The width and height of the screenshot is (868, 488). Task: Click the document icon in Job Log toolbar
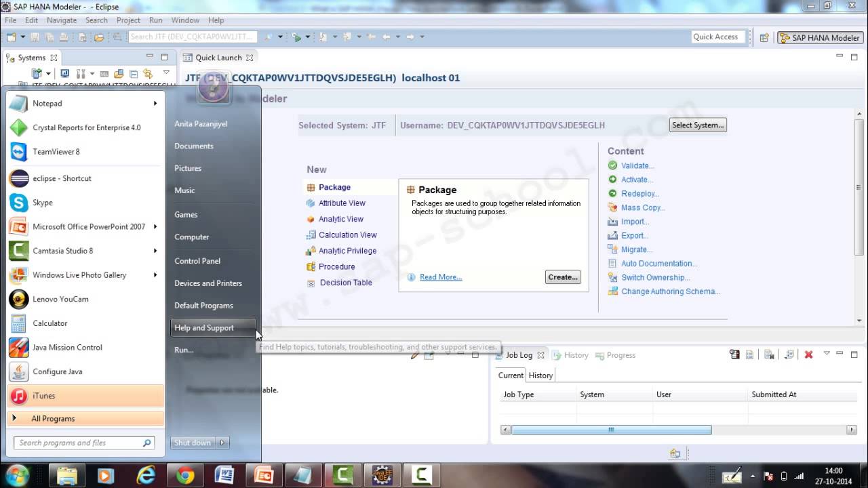coord(749,354)
